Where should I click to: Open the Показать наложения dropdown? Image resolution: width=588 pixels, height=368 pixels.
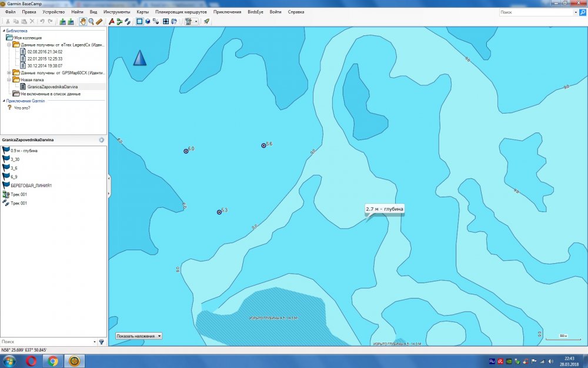(x=139, y=336)
